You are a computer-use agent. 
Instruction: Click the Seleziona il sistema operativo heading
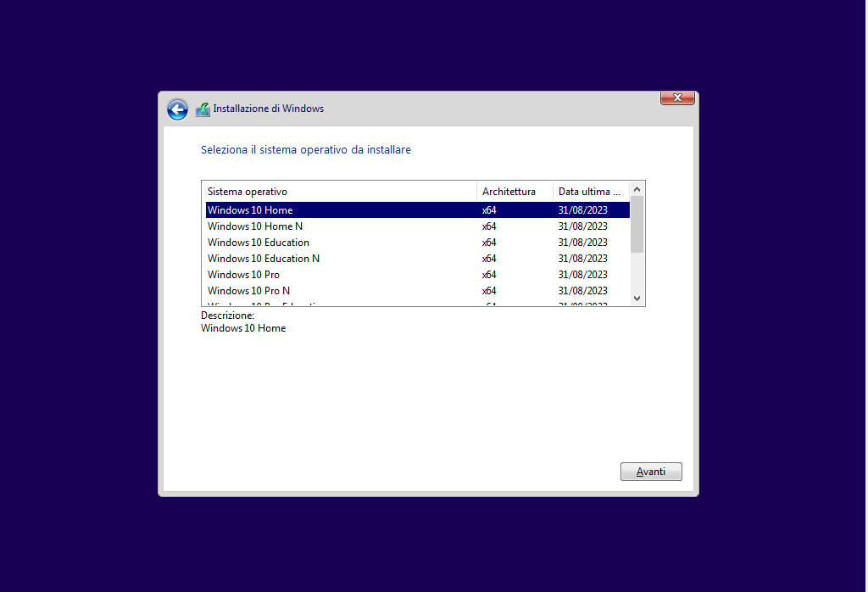(305, 149)
